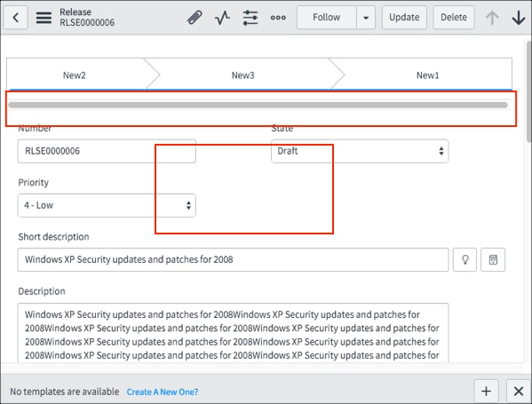Select the New1 stage
The image size is (532, 404).
[427, 75]
